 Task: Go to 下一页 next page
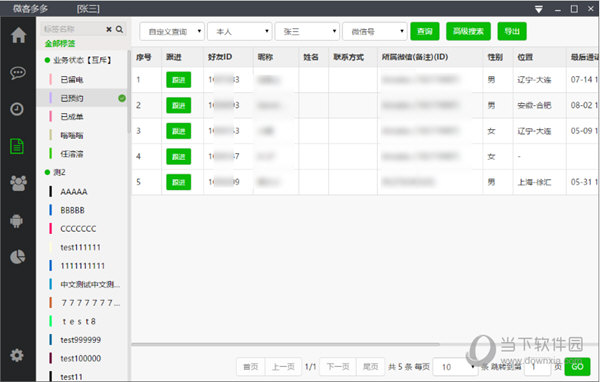tap(338, 367)
